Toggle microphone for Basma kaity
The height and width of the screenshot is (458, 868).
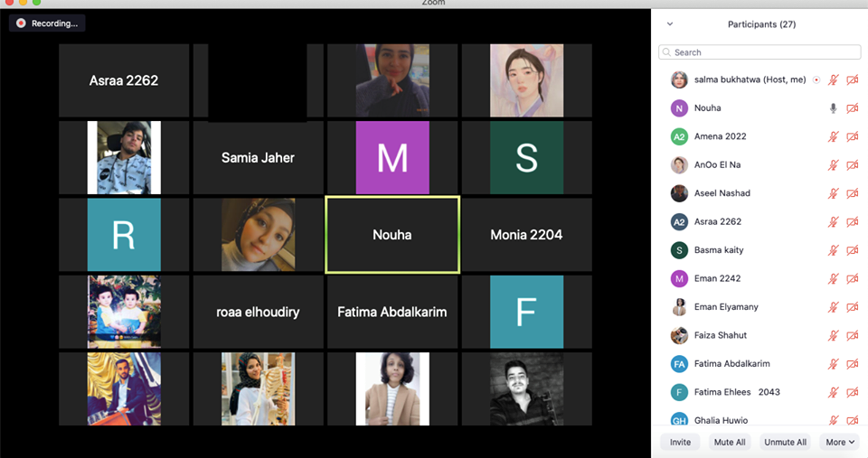(834, 250)
